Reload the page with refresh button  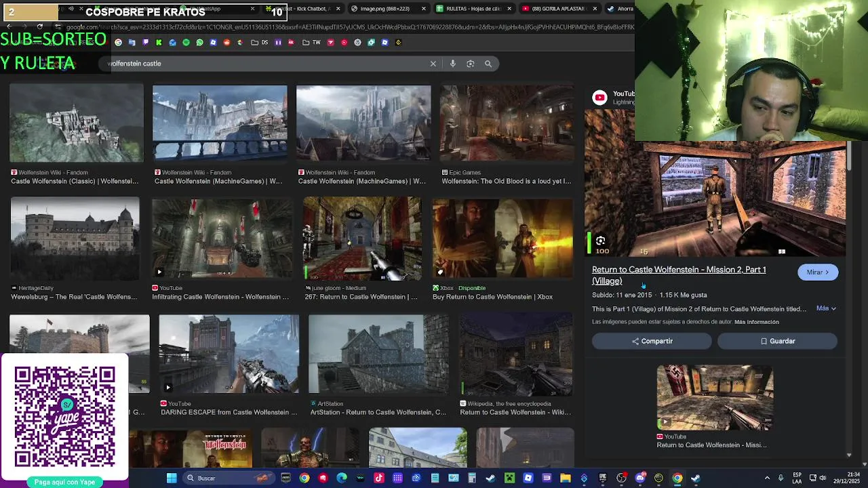40,27
